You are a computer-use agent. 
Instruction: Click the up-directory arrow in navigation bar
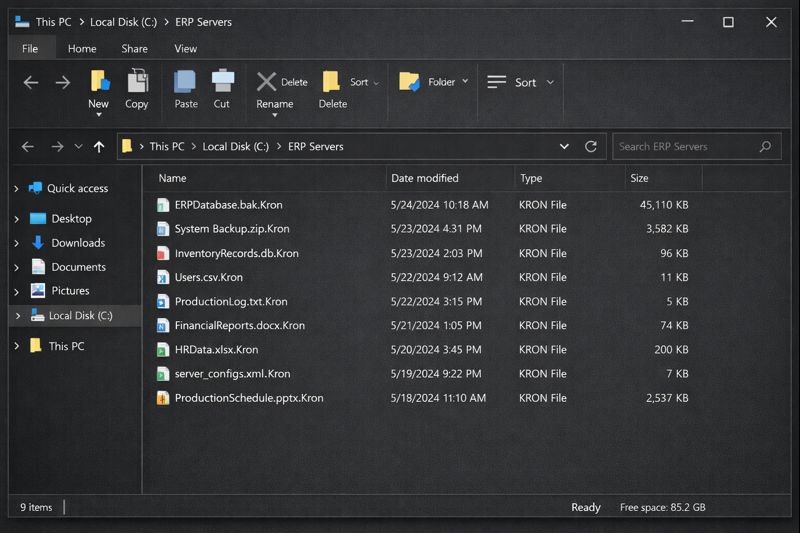pos(99,146)
